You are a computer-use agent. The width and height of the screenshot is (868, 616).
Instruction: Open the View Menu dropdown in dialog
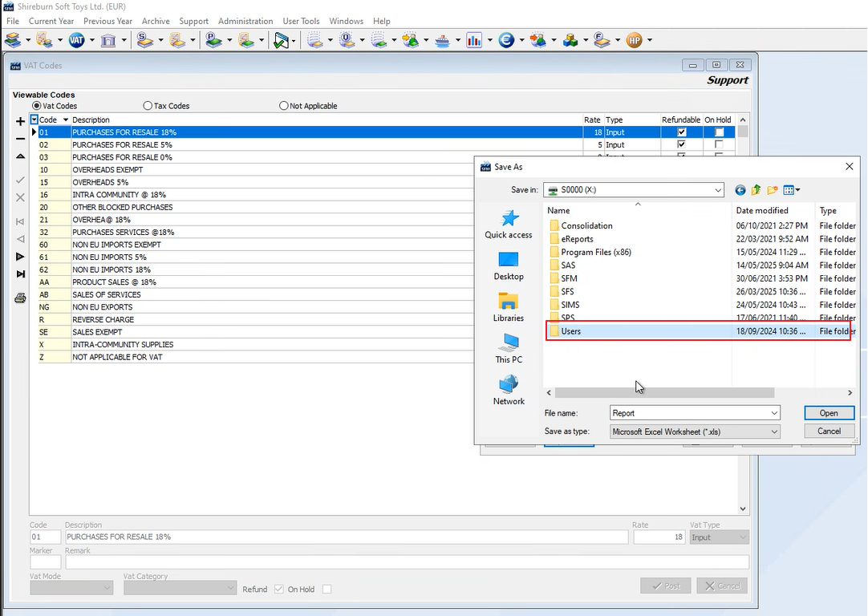(792, 190)
